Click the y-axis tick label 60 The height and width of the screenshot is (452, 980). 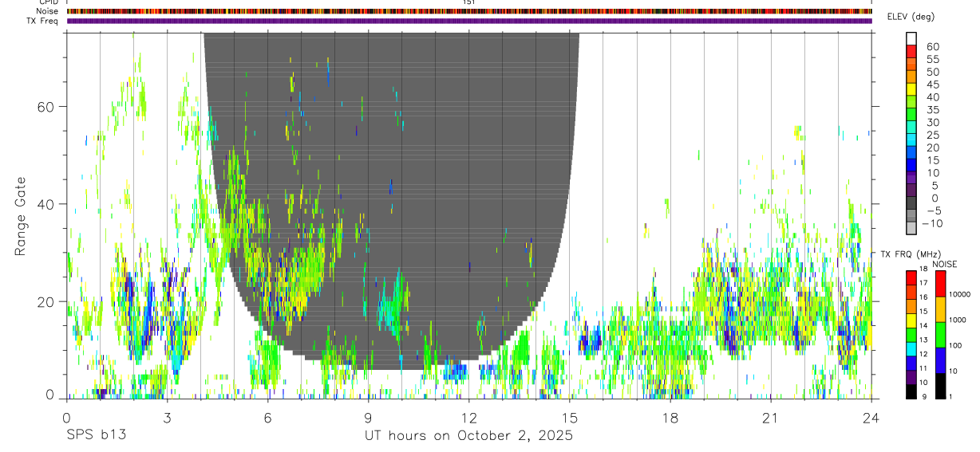[46, 107]
